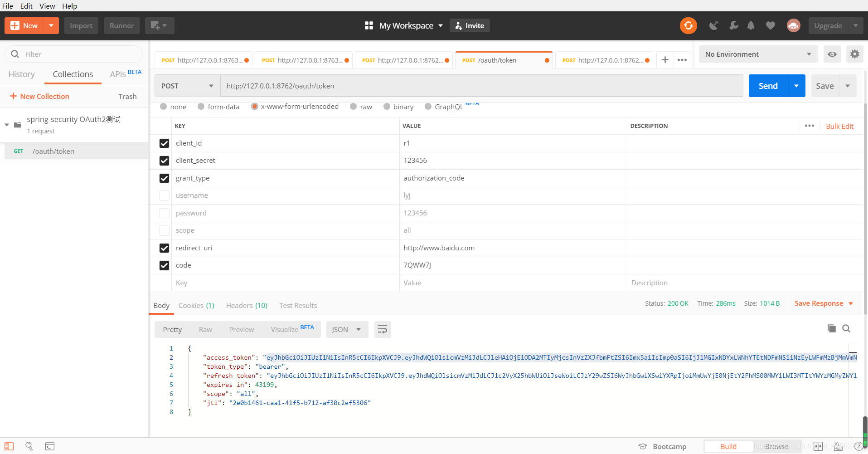Collapse the spring-security OAuth2 collection
The image size is (868, 454).
pos(7,125)
